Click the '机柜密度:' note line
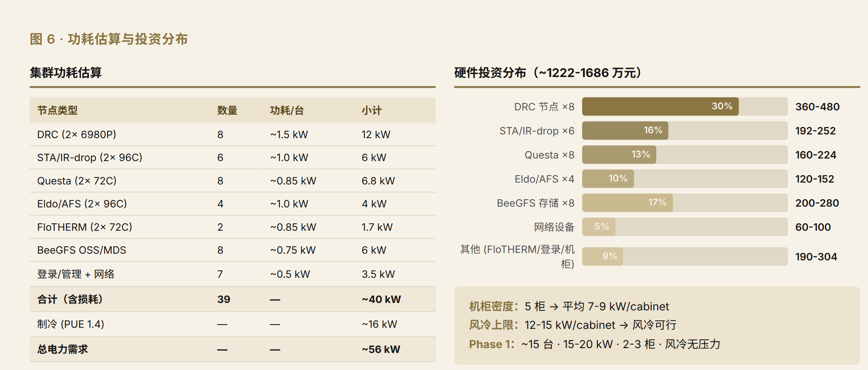This screenshot has height=370, width=868. [x=569, y=306]
